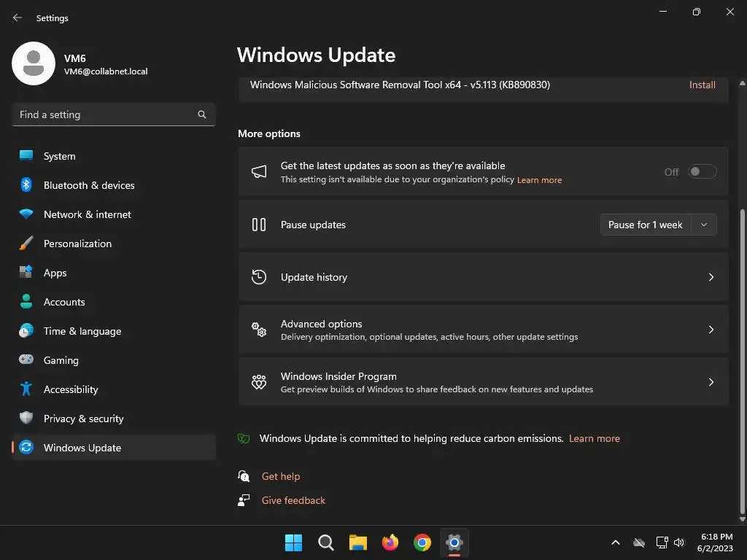
Task: Navigate to Apps settings
Action: click(x=113, y=273)
